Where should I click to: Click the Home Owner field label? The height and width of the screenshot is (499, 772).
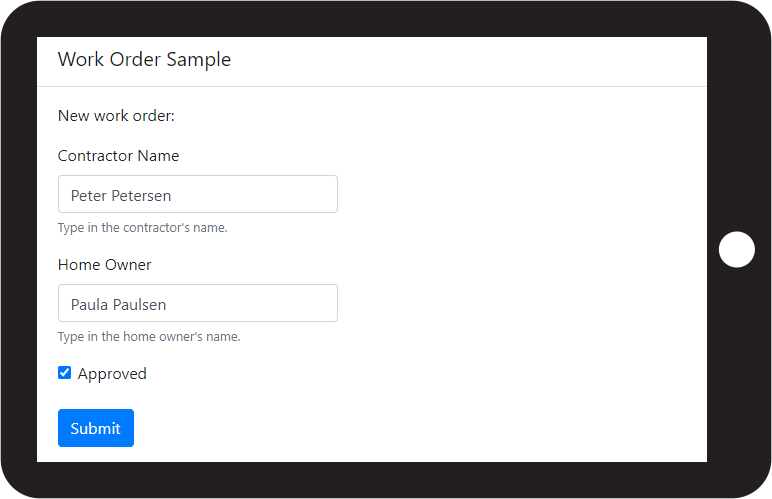click(x=104, y=265)
